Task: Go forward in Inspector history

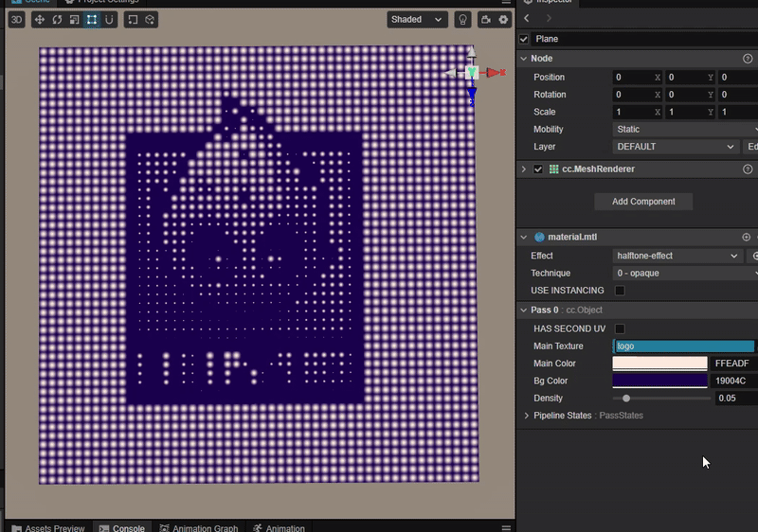Action: tap(549, 18)
